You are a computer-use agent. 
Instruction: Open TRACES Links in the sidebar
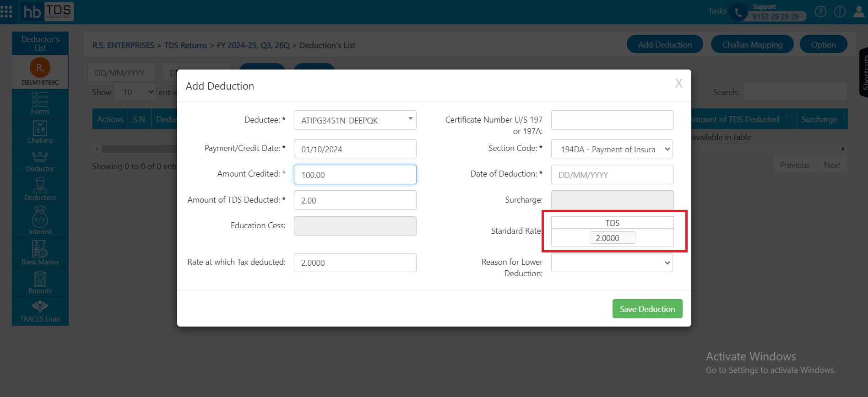[x=40, y=311]
